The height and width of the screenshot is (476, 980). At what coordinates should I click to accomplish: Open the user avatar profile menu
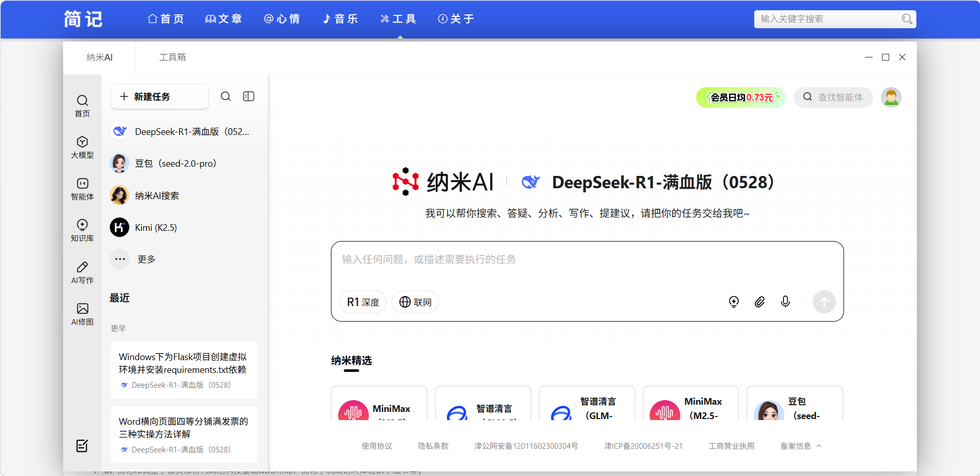pos(891,97)
